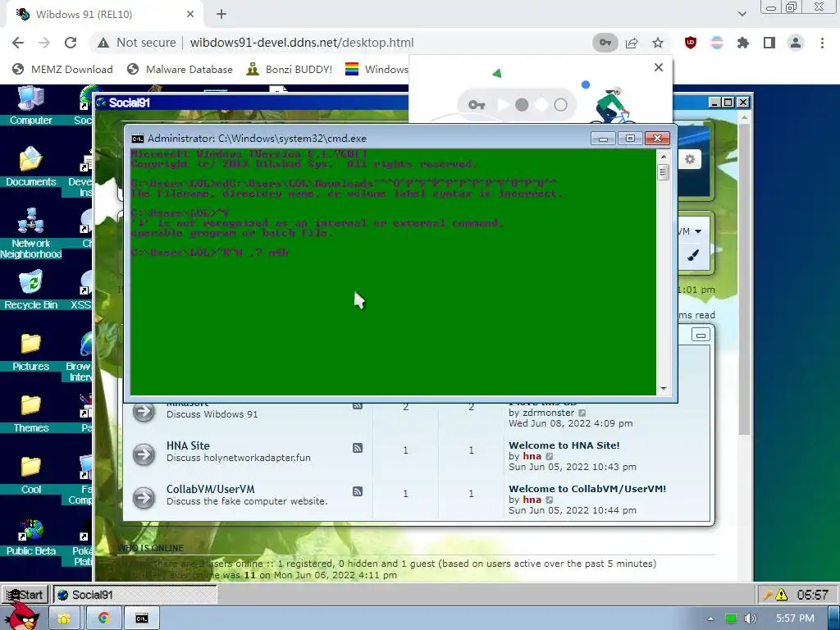Click the gear settings icon in Social91
This screenshot has height=630, width=840.
coord(689,159)
